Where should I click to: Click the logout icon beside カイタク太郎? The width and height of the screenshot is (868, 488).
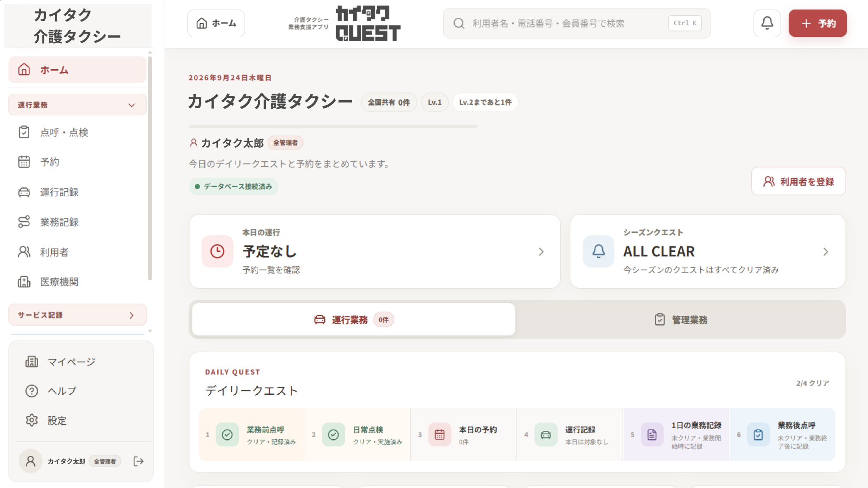tap(139, 461)
